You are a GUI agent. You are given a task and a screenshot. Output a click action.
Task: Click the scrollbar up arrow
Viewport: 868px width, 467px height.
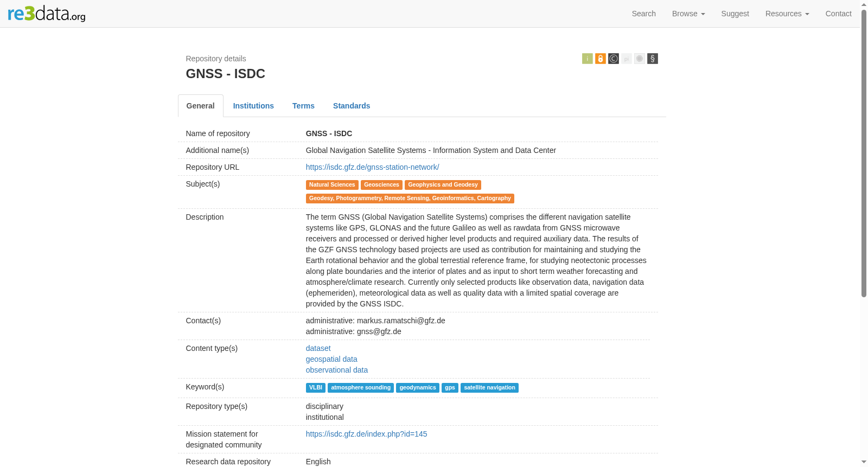pyautogui.click(x=864, y=4)
